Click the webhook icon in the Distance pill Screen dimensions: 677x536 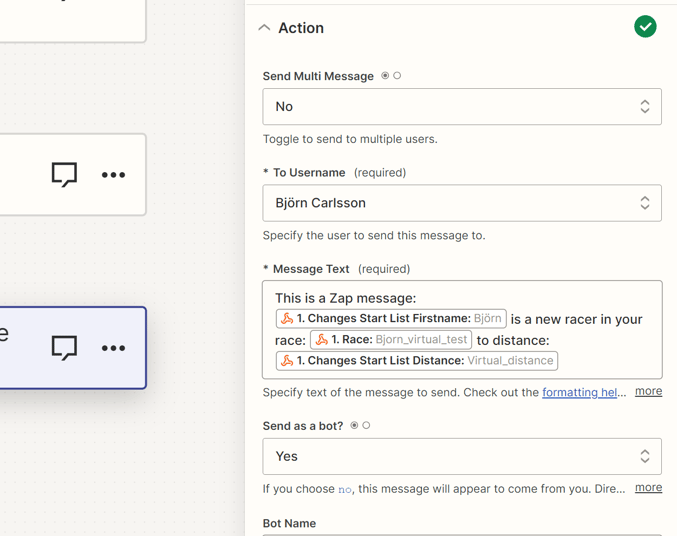[x=287, y=361]
